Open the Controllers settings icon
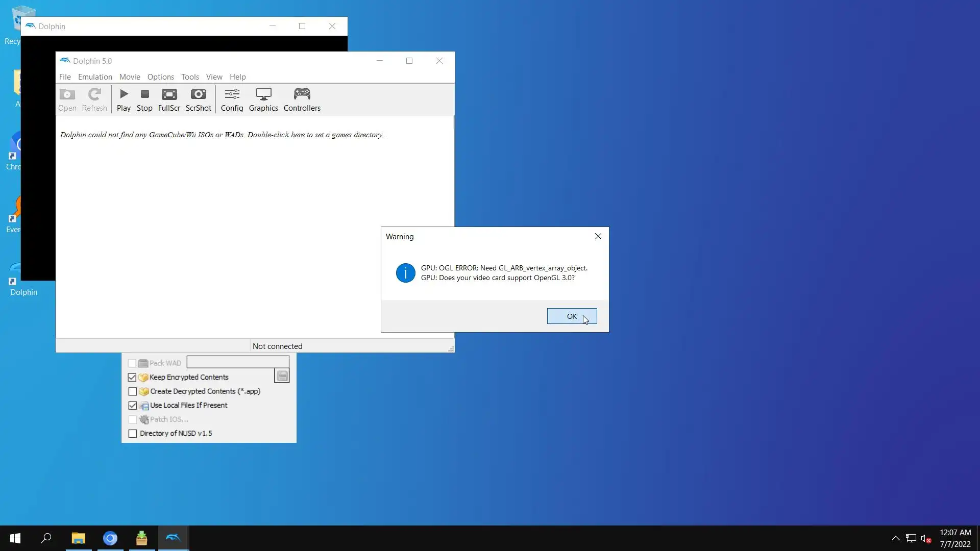 pos(302,99)
